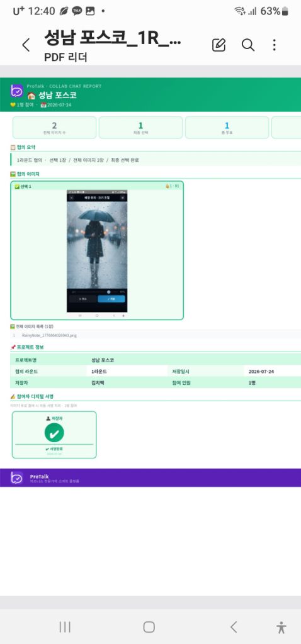The height and width of the screenshot is (644, 301).
Task: Open search with magnifier icon
Action: tap(248, 45)
